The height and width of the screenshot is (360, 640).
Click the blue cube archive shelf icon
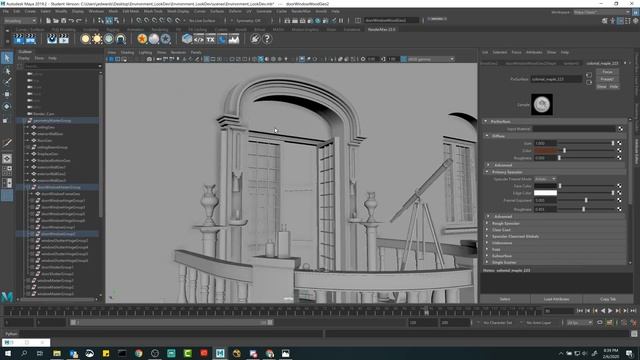187,39
